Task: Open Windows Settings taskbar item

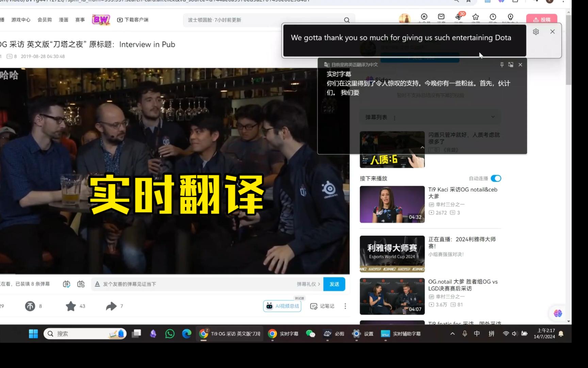Action: 363,334
